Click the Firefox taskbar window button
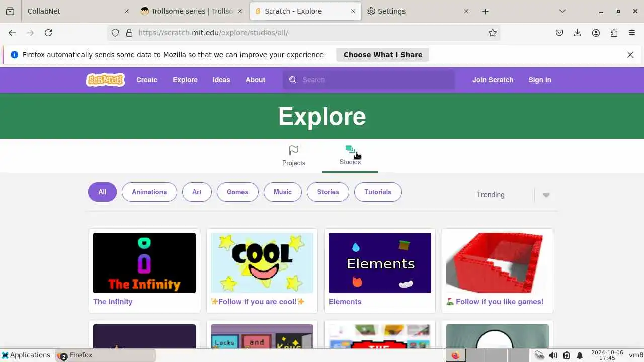Screen dimensions: 644x362 [x=106, y=355]
